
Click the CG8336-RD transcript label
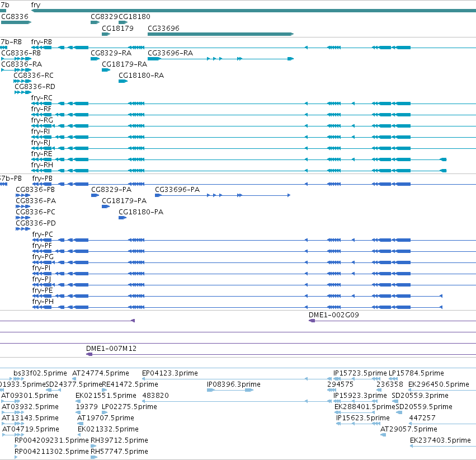(35, 87)
